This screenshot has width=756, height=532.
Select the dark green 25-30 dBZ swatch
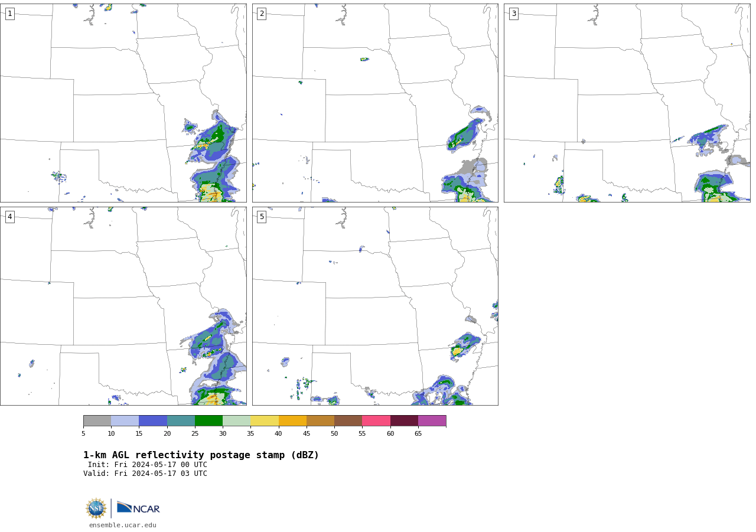click(x=208, y=420)
